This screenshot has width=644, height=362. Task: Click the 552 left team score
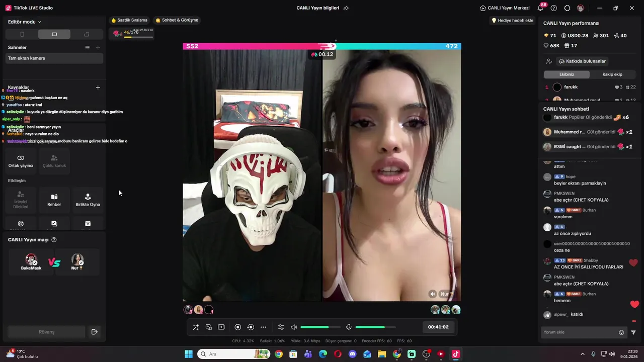[x=192, y=46]
